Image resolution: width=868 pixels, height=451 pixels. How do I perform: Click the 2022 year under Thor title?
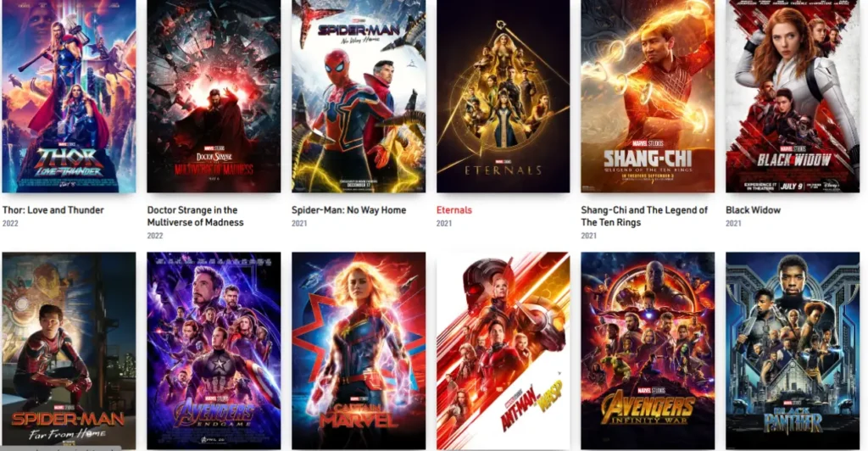point(10,224)
